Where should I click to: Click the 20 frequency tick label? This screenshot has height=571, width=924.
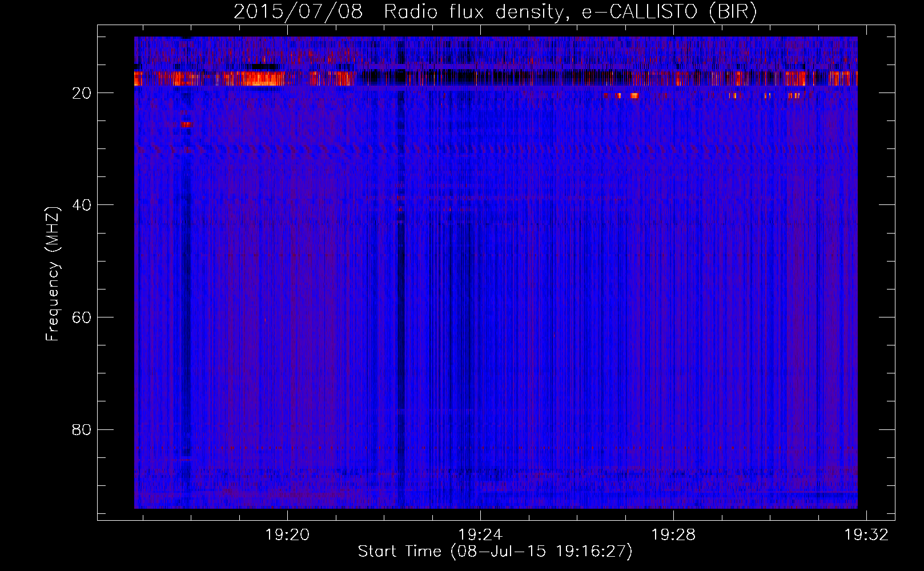[x=82, y=93]
